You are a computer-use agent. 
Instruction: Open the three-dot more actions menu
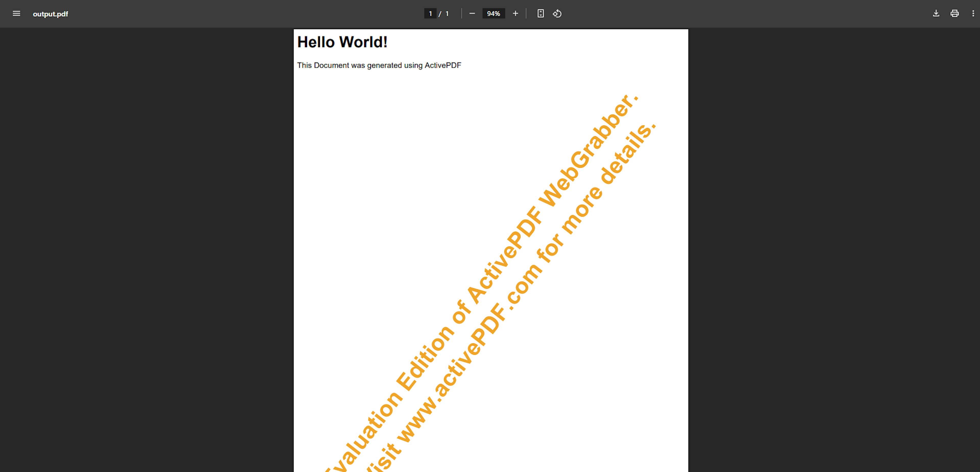point(973,14)
